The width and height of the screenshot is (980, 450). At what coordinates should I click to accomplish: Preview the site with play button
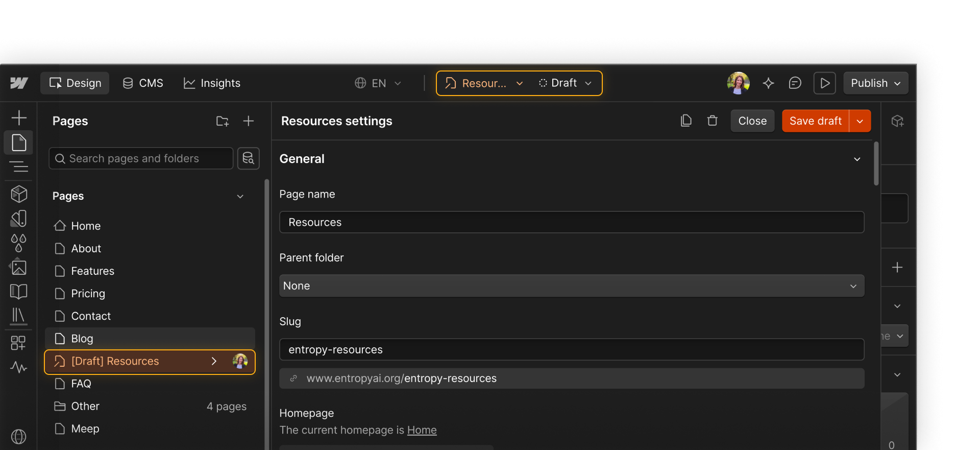tap(825, 83)
